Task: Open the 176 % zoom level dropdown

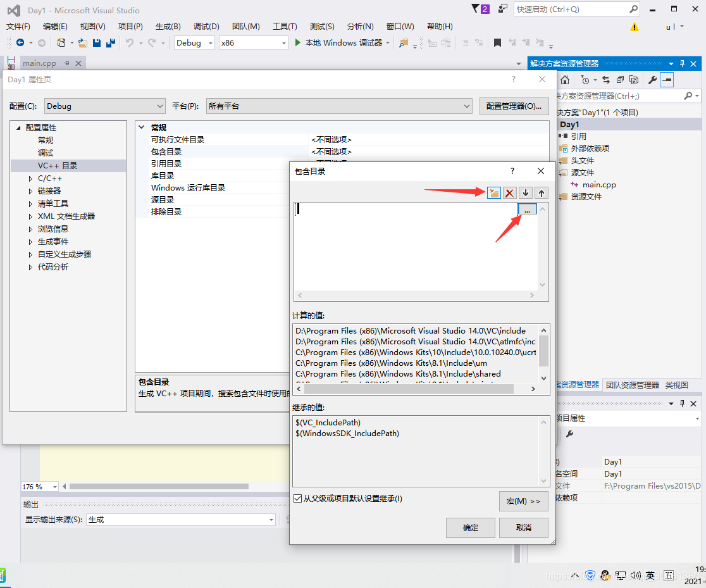Action: (x=40, y=487)
